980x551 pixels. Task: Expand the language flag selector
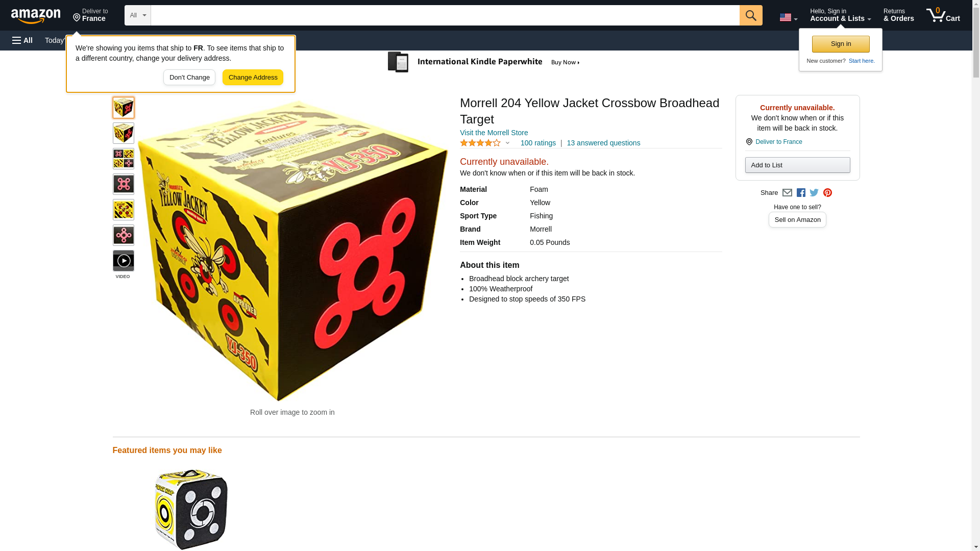coord(788,17)
